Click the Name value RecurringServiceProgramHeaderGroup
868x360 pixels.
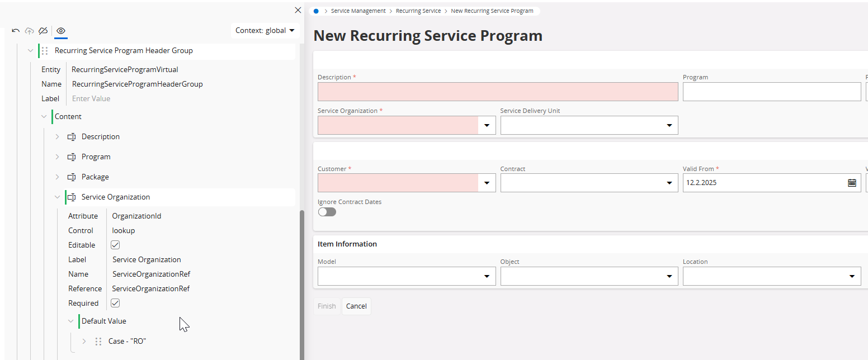coord(138,84)
